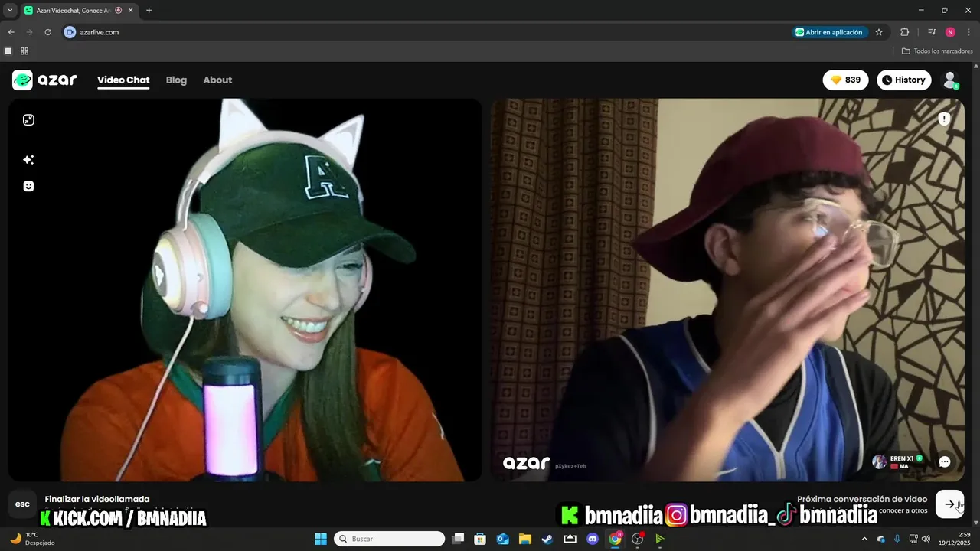The height and width of the screenshot is (551, 980).
Task: Open Microsoft Store from taskbar
Action: 480,539
